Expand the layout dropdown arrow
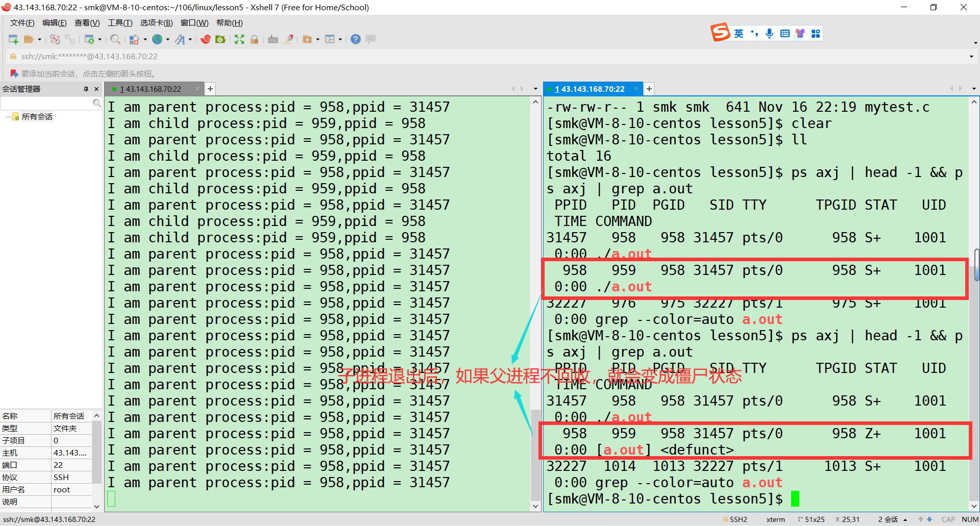The image size is (980, 526). (x=340, y=39)
